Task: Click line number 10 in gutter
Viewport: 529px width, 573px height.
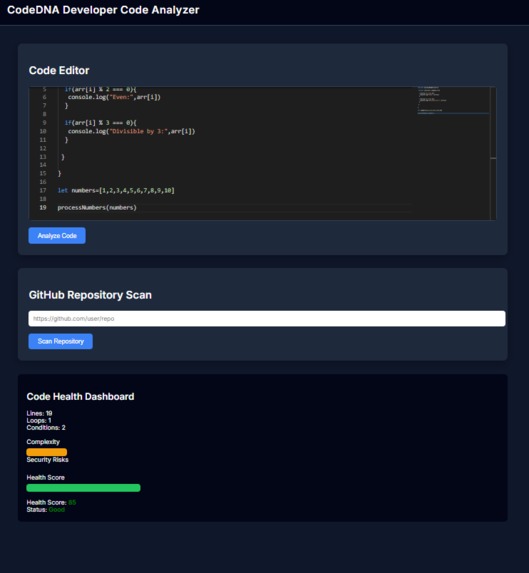Action: tap(43, 131)
